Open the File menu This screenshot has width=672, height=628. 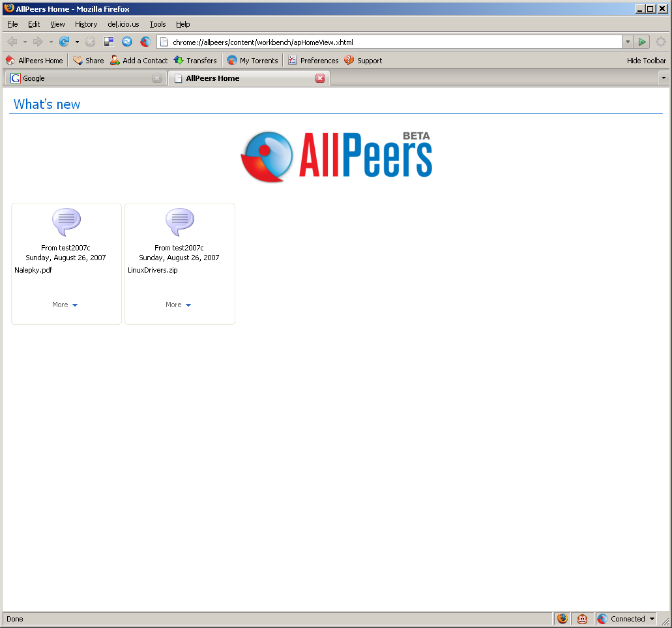click(x=12, y=24)
